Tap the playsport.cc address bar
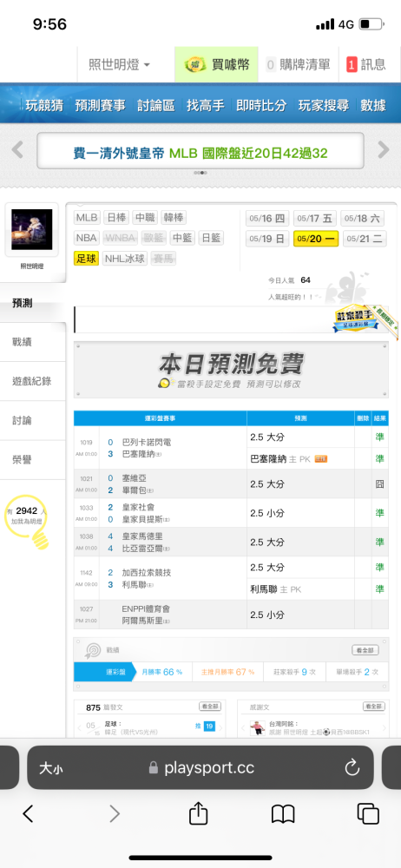The width and height of the screenshot is (401, 868). (x=200, y=768)
